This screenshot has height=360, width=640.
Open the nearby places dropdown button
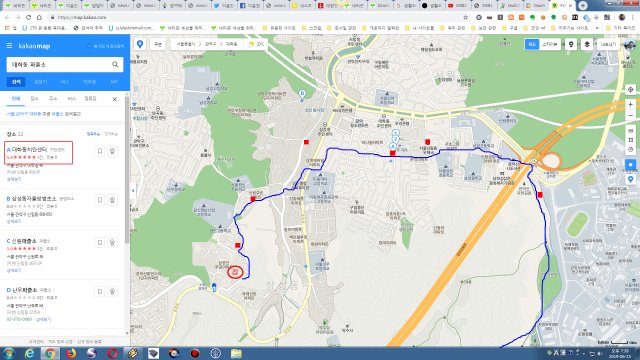pyautogui.click(x=158, y=44)
